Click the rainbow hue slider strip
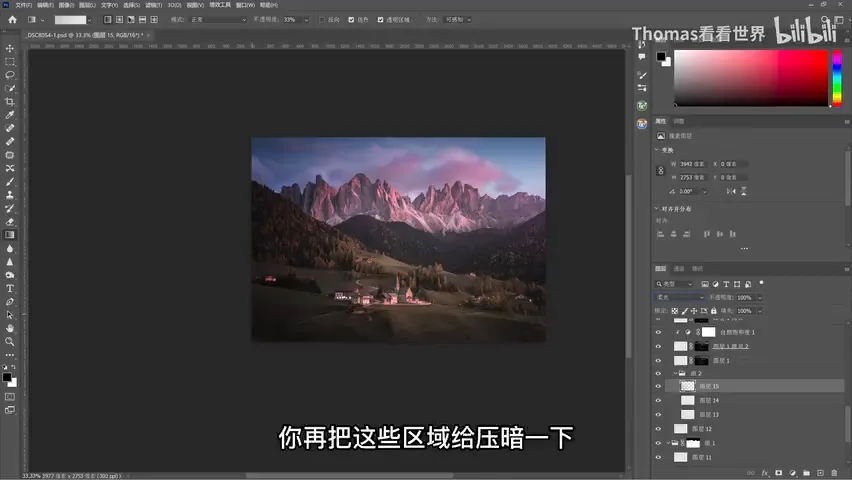 coord(837,78)
